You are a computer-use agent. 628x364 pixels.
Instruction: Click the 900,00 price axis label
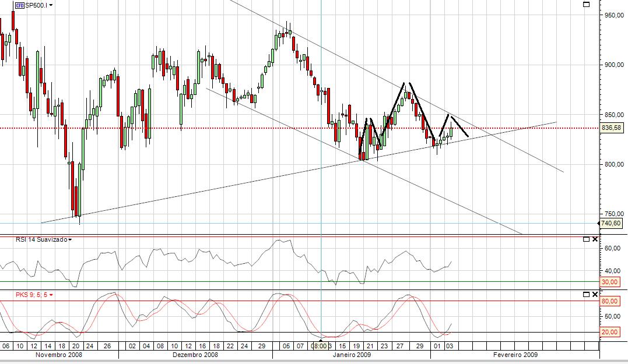point(613,65)
